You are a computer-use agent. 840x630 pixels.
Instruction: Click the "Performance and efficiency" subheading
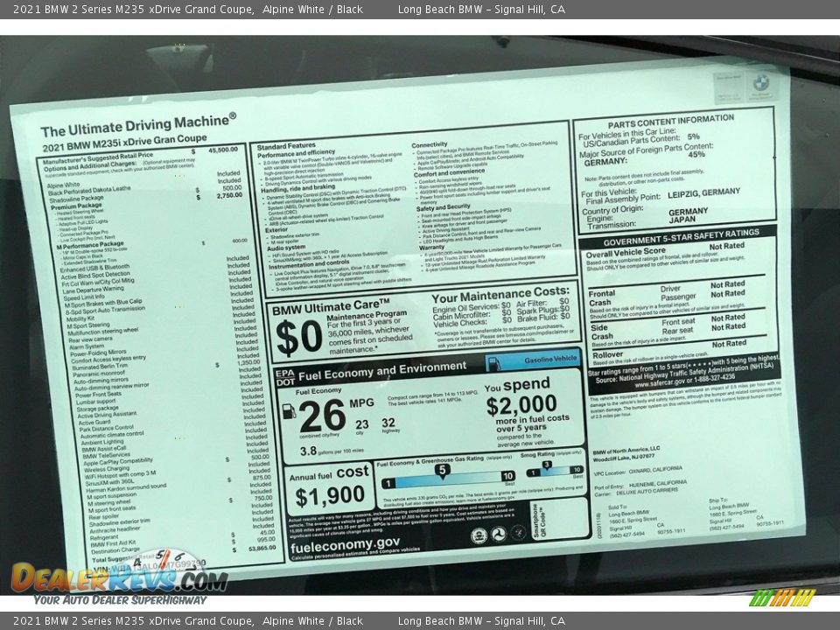pyautogui.click(x=297, y=154)
